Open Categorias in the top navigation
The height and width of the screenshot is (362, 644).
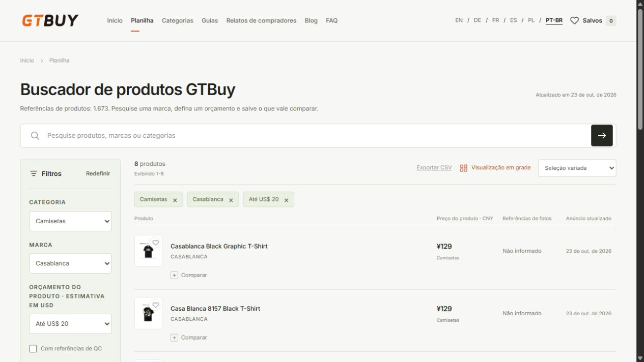[178, 21]
